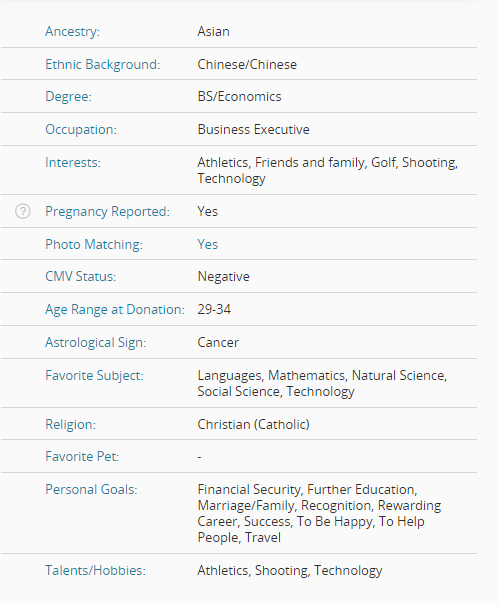This screenshot has height=604, width=498.
Task: Select the Personal Goals label
Action: point(91,490)
